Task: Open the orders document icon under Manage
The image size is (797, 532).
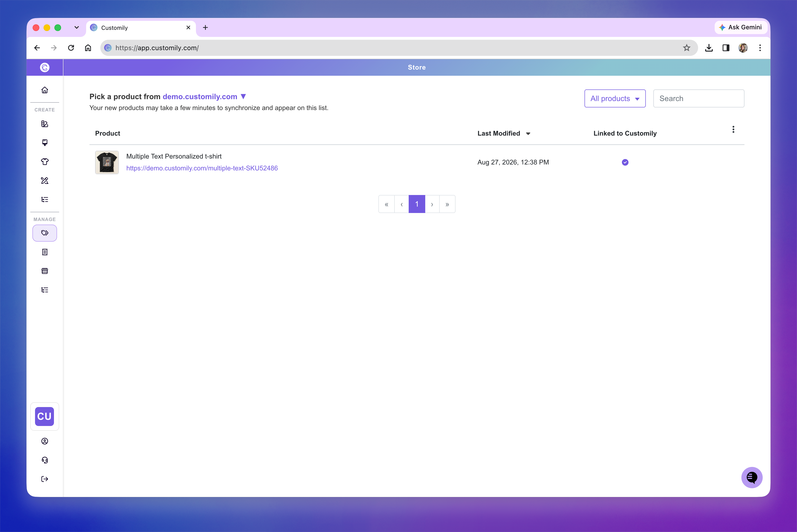Action: (44, 252)
